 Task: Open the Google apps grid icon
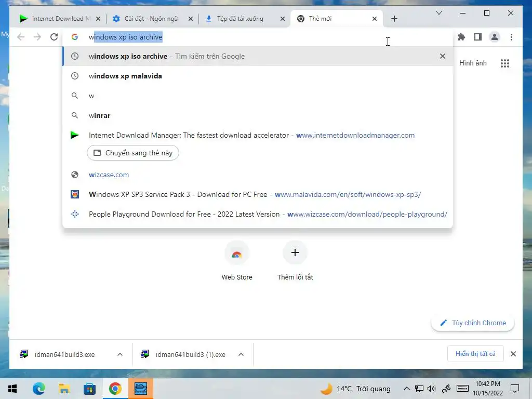point(505,63)
